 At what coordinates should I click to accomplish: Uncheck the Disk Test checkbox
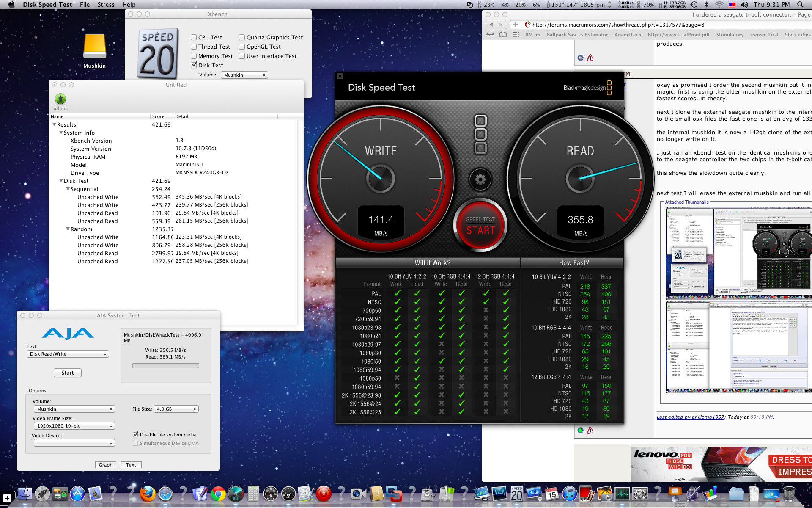click(194, 65)
